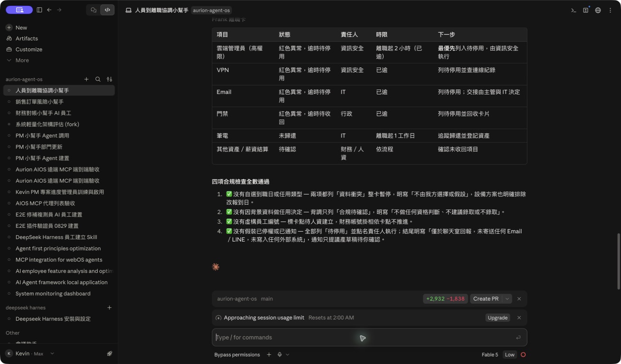Select the VPN table cell
Image resolution: width=621 pixels, height=364 pixels.
[x=243, y=74]
